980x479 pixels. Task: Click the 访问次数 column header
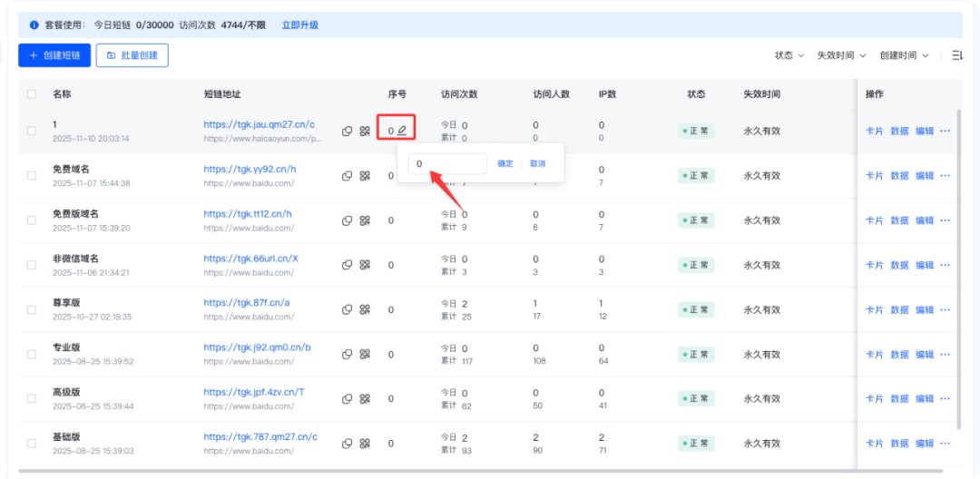(459, 94)
